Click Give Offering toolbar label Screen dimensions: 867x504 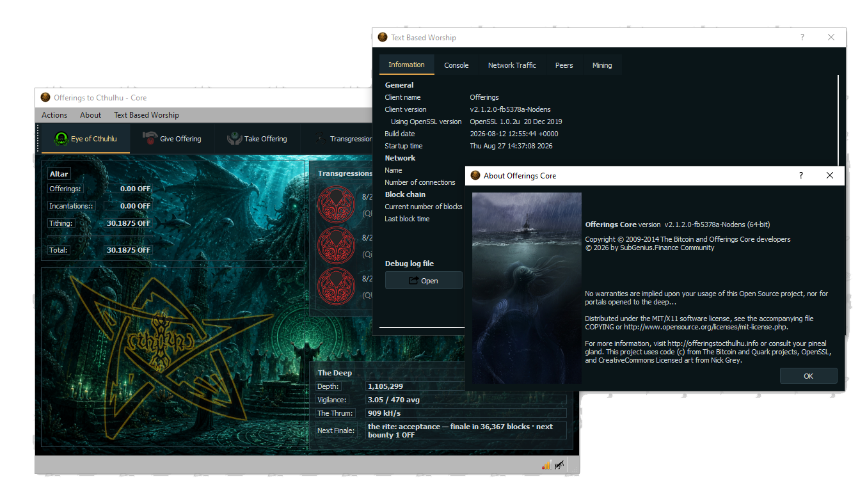coord(180,139)
